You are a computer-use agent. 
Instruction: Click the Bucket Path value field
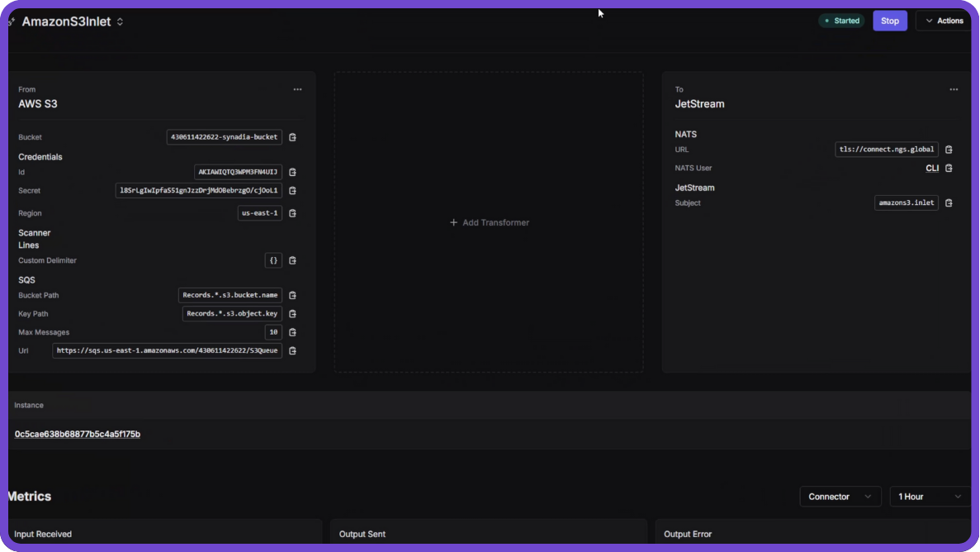230,295
